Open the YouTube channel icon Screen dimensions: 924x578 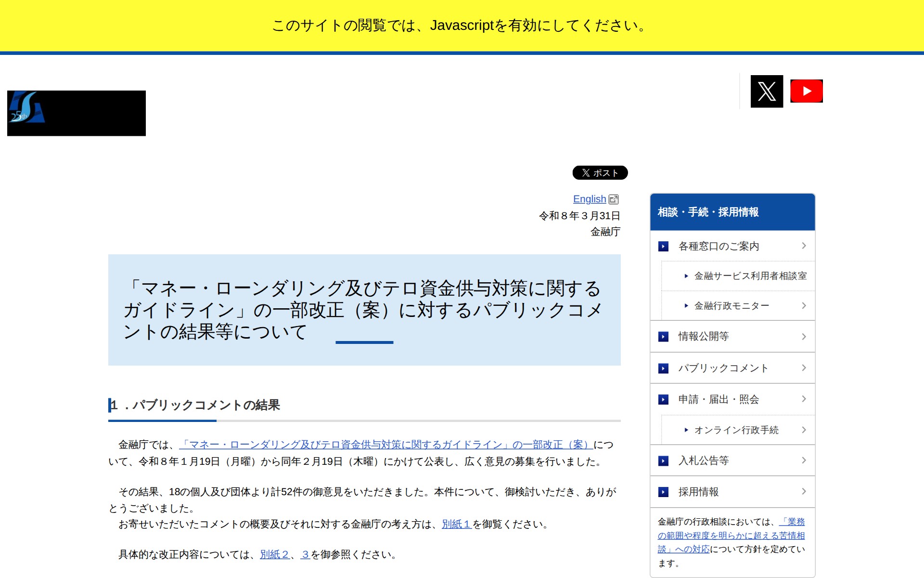(806, 91)
